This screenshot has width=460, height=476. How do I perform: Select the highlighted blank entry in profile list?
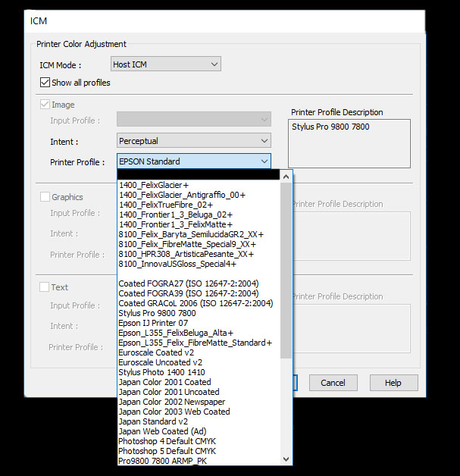pyautogui.click(x=199, y=175)
